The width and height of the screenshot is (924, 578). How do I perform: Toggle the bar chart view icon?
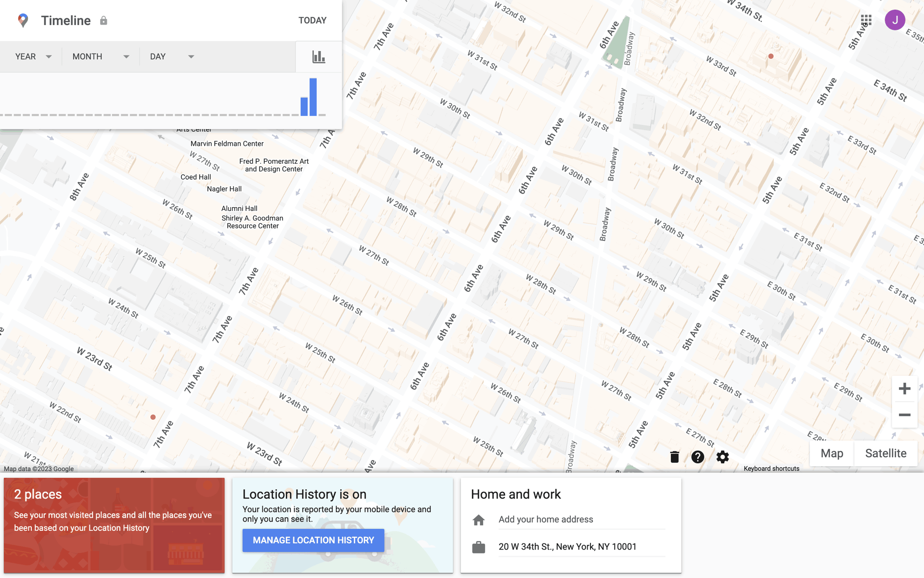[319, 57]
